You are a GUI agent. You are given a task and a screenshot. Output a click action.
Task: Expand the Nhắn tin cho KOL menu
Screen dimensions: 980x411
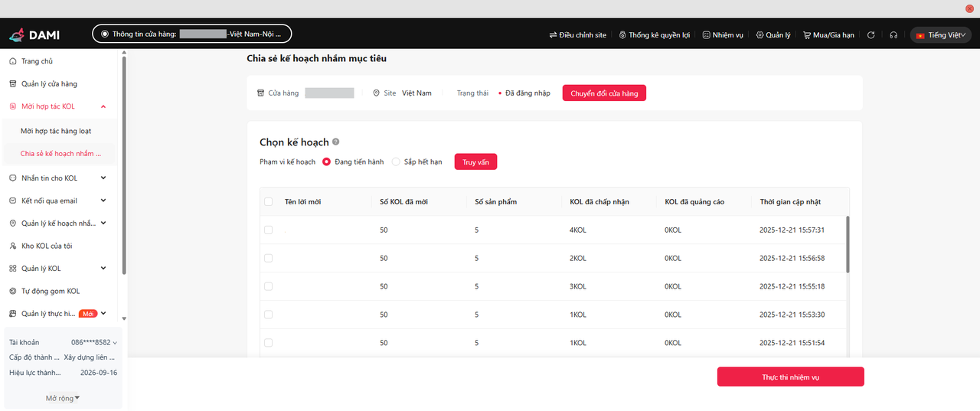click(x=103, y=178)
